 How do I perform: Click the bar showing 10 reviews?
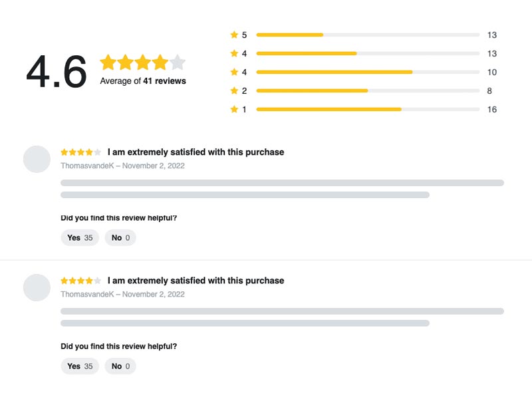(x=368, y=72)
